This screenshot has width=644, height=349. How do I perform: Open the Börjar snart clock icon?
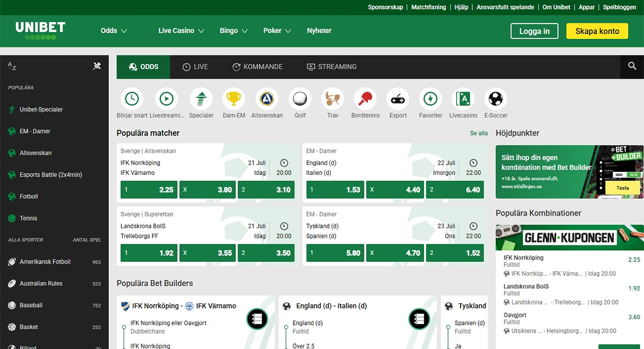(x=131, y=99)
